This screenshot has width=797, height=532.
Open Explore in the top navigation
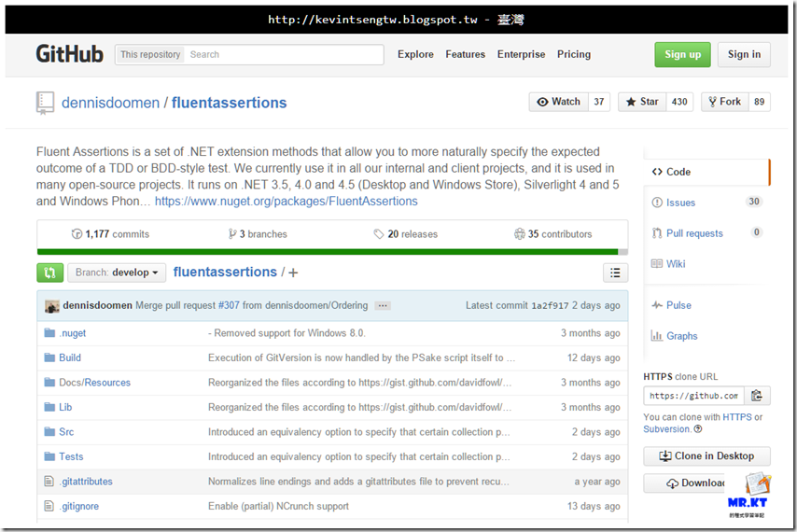point(416,54)
